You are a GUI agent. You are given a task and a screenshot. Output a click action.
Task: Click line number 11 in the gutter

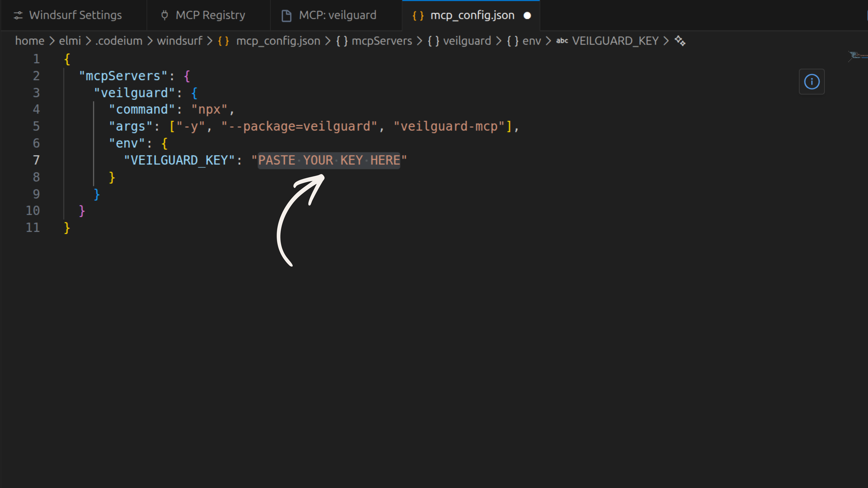pyautogui.click(x=33, y=228)
